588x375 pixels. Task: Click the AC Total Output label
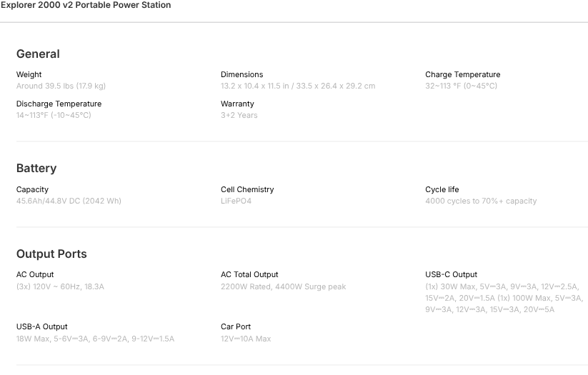point(249,274)
